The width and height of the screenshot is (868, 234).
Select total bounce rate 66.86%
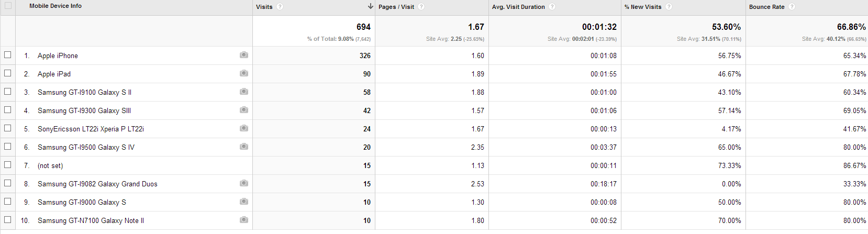[x=851, y=27]
